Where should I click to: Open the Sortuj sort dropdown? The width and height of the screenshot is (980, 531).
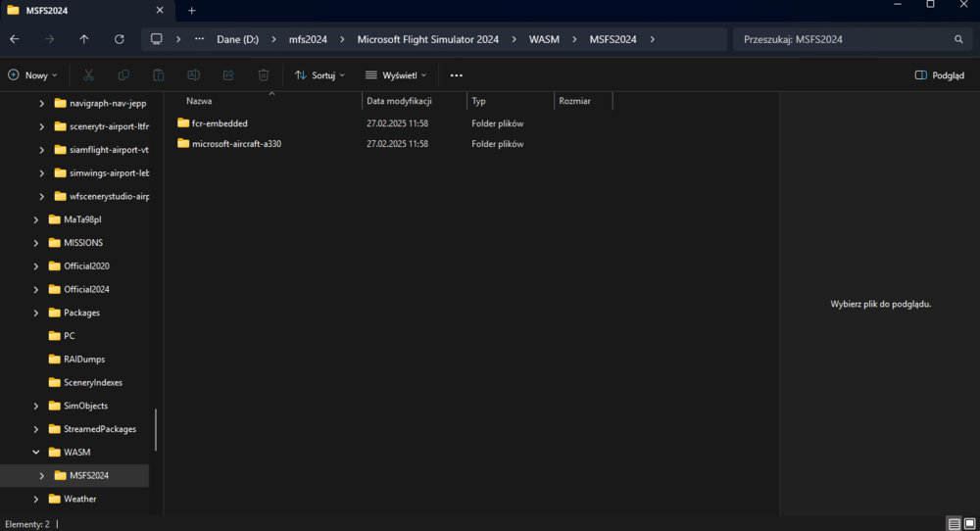tap(319, 75)
